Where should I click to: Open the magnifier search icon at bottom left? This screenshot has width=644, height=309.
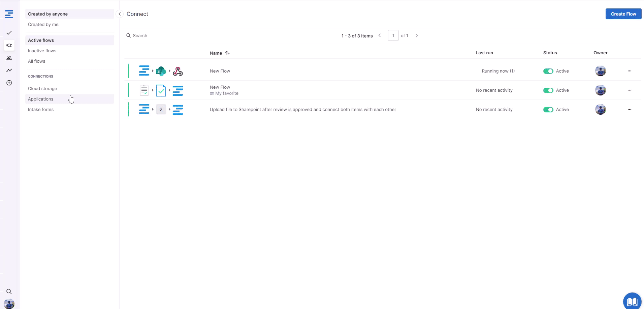pyautogui.click(x=9, y=291)
